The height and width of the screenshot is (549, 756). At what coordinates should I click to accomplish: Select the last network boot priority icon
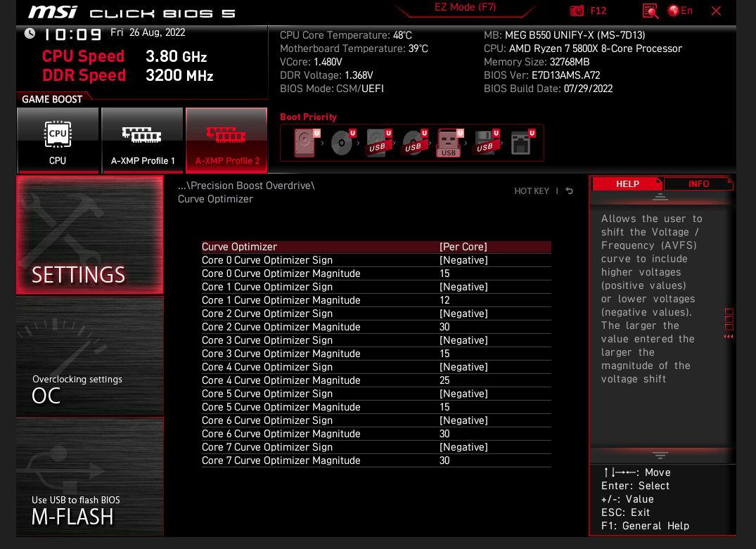coord(523,143)
